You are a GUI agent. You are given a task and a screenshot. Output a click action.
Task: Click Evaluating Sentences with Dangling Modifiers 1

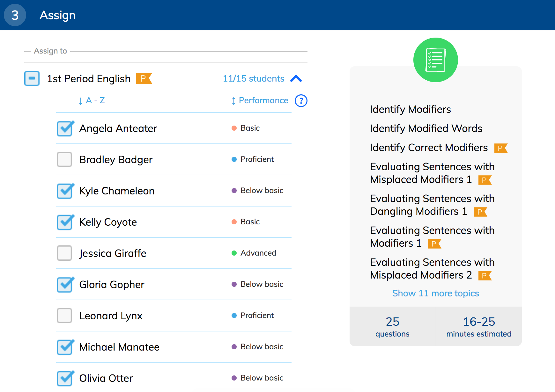432,205
